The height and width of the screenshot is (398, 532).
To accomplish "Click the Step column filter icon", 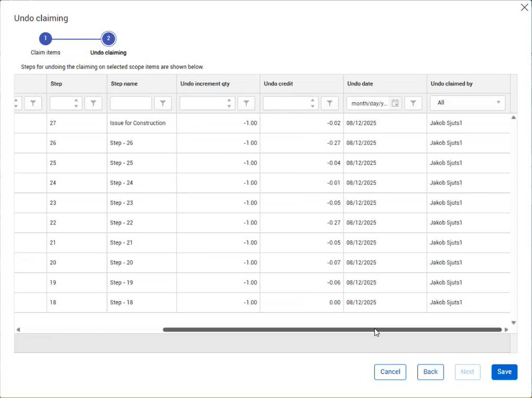I will pyautogui.click(x=93, y=103).
